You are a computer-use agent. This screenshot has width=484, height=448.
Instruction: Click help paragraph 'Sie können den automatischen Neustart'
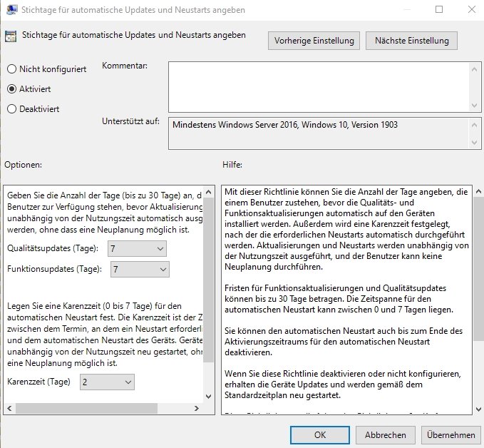pos(344,342)
